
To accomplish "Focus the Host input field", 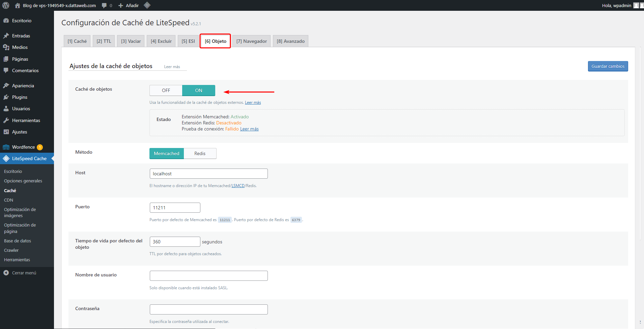I will [209, 174].
